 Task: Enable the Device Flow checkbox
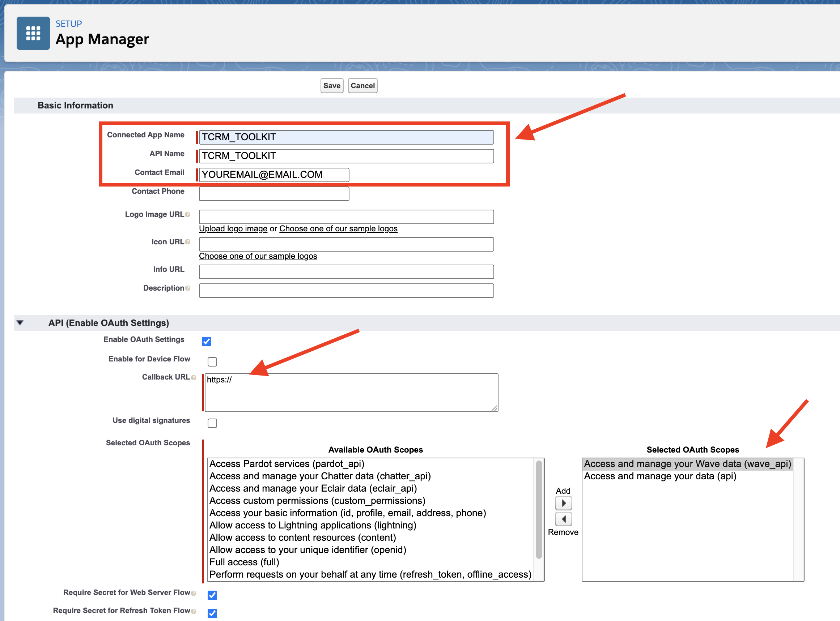[x=212, y=361]
